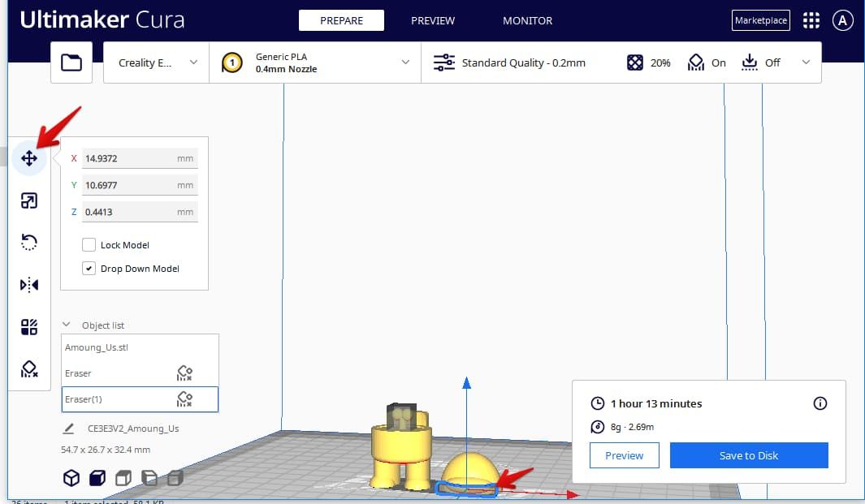Select the Move tool
This screenshot has height=504, width=865.
click(x=29, y=158)
